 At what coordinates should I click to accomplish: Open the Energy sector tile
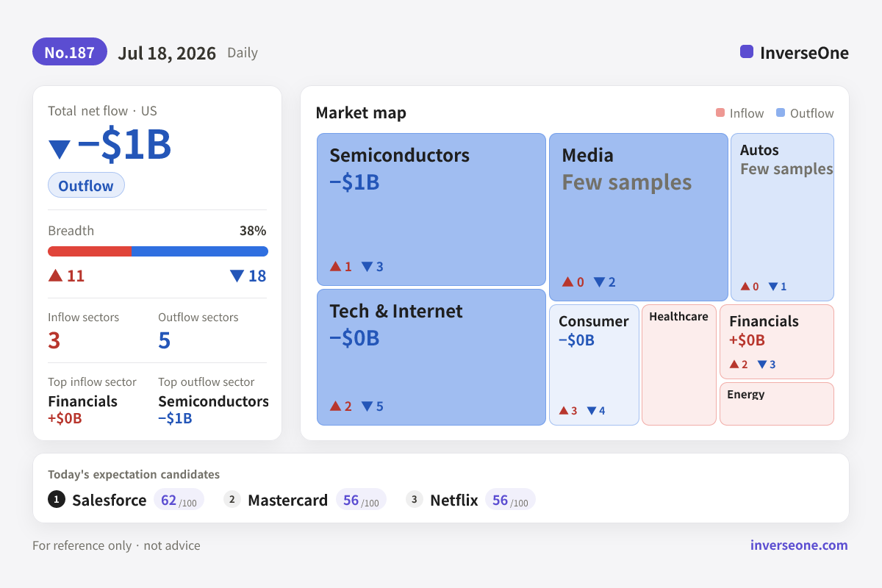pos(777,404)
